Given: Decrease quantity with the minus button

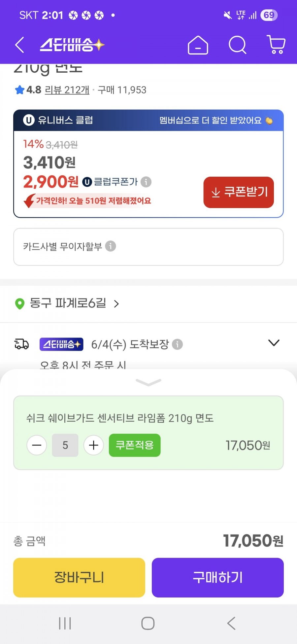Looking at the screenshot, I should [x=37, y=445].
